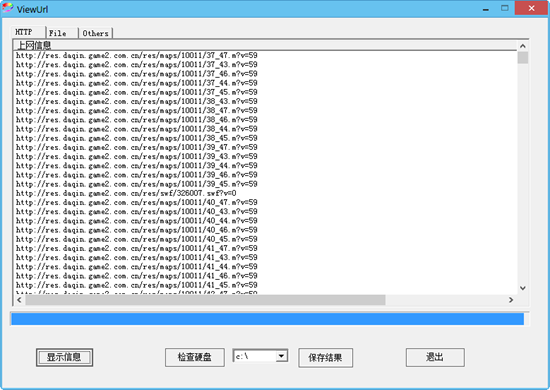This screenshot has height=390, width=550.
Task: Click the horizontal scrollbar left arrow
Action: click(x=19, y=300)
